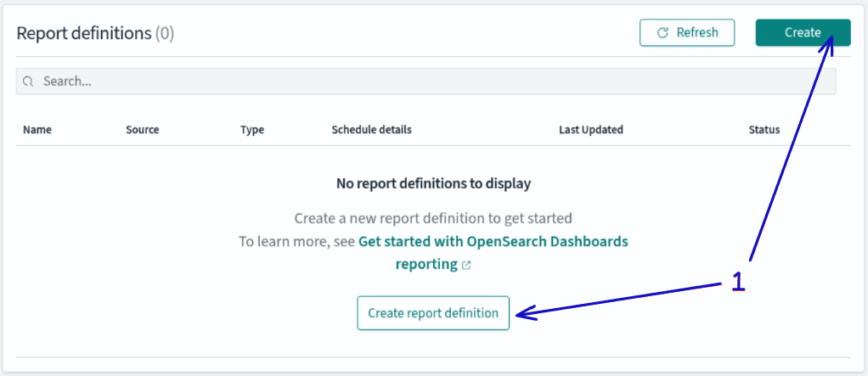Sort by the Name column header
This screenshot has width=868, height=376.
[37, 130]
